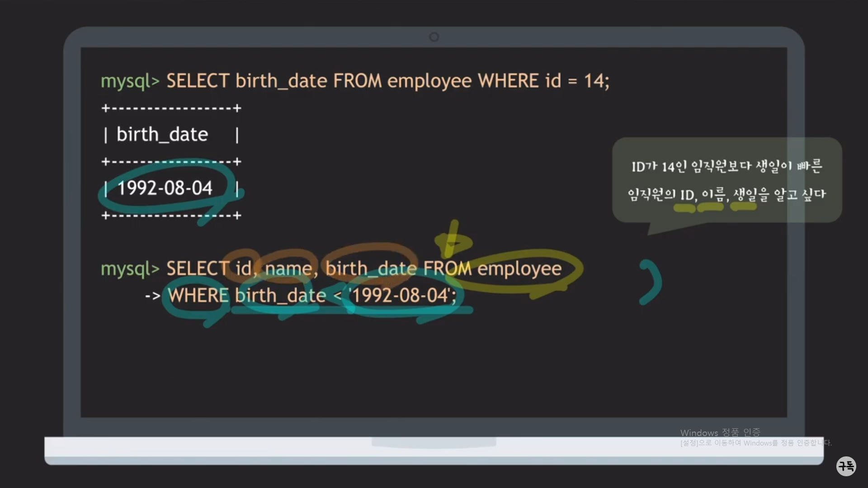The height and width of the screenshot is (488, 868).
Task: Click '14;' at end of first query
Action: (x=596, y=81)
